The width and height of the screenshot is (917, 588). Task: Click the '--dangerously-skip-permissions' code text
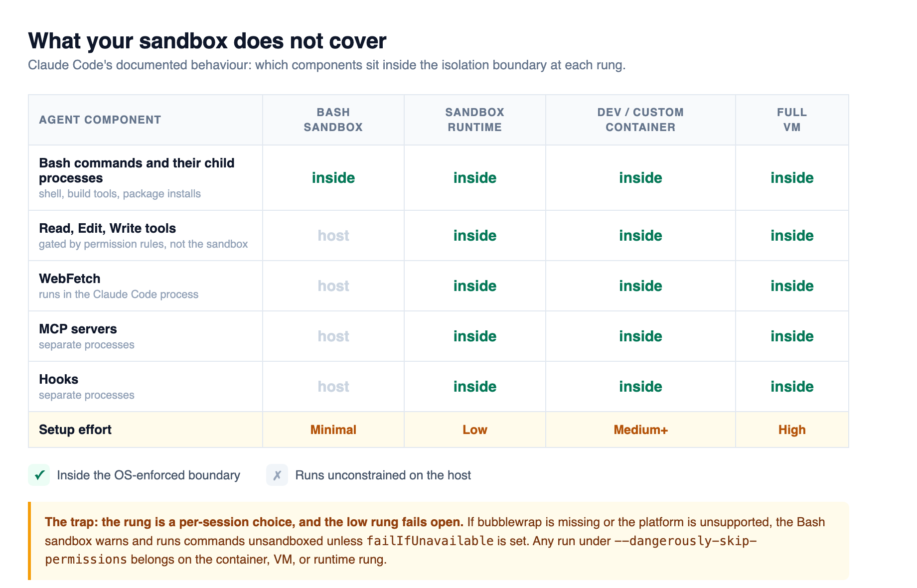pos(401,550)
